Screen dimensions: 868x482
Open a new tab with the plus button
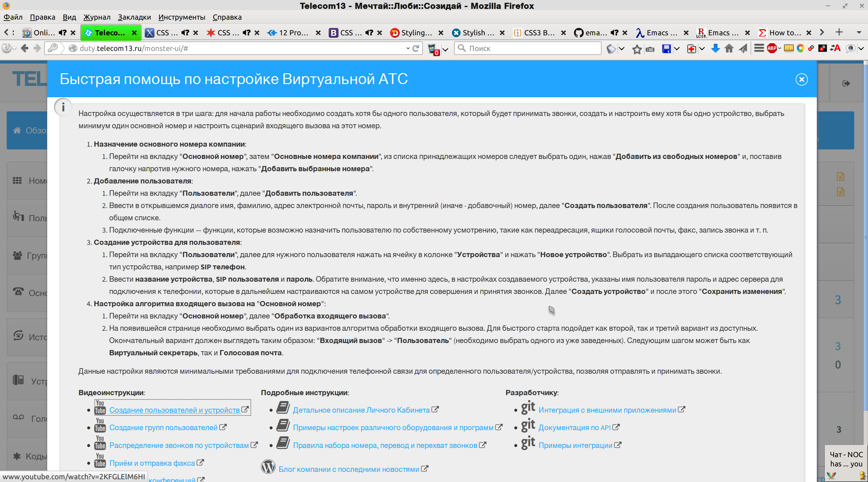click(x=839, y=33)
